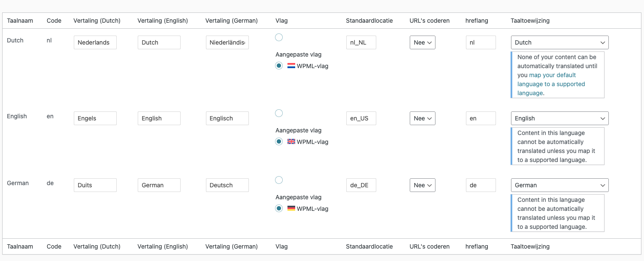The image size is (644, 261).
Task: Open English URL's coderen Nee dropdown
Action: tap(423, 118)
